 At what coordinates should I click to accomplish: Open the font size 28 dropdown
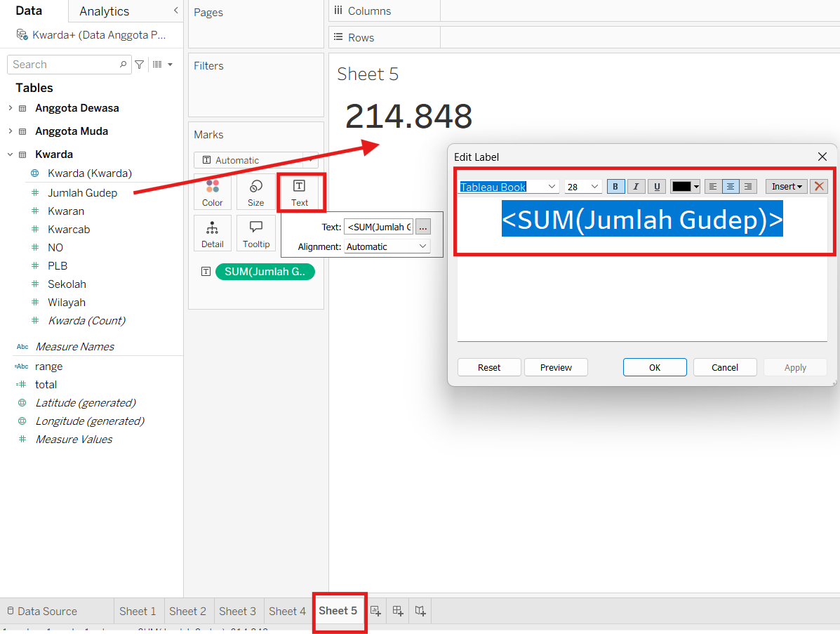click(x=594, y=186)
